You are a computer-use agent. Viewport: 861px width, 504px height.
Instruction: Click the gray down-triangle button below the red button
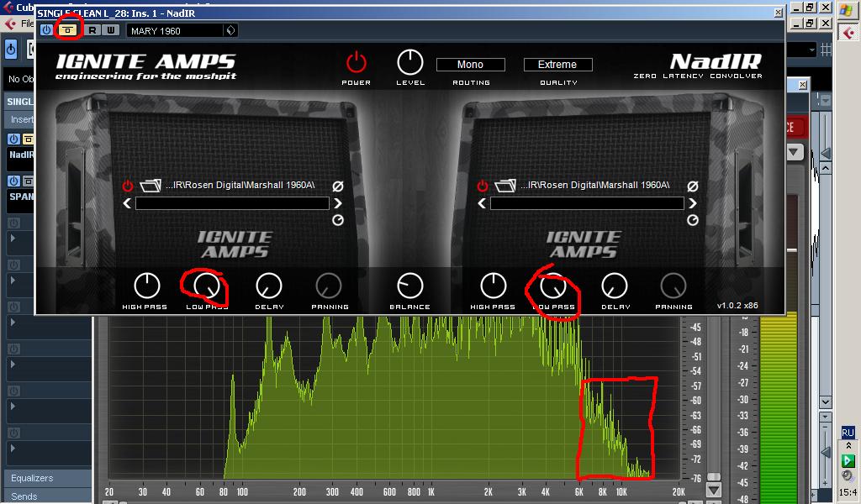(794, 151)
